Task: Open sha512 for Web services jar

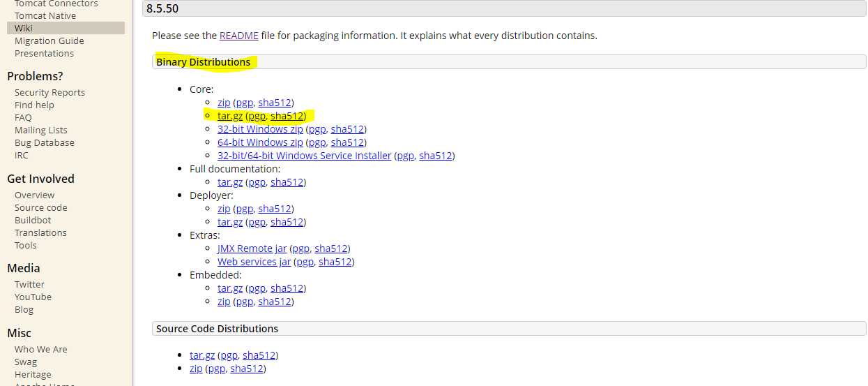Action: click(335, 262)
